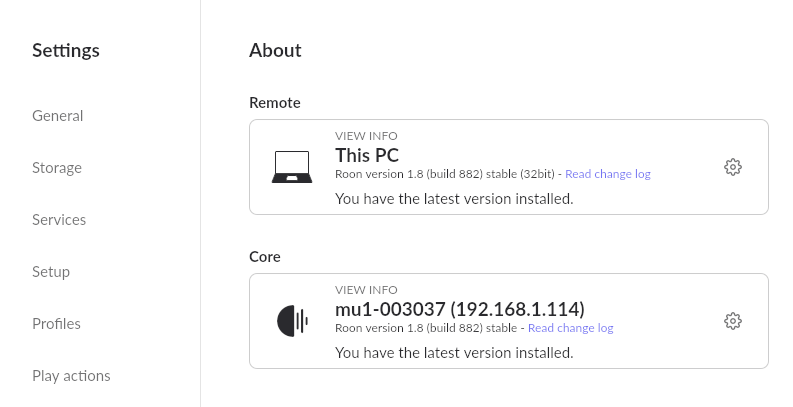Click the About page heading
This screenshot has height=407, width=793.
click(x=275, y=51)
